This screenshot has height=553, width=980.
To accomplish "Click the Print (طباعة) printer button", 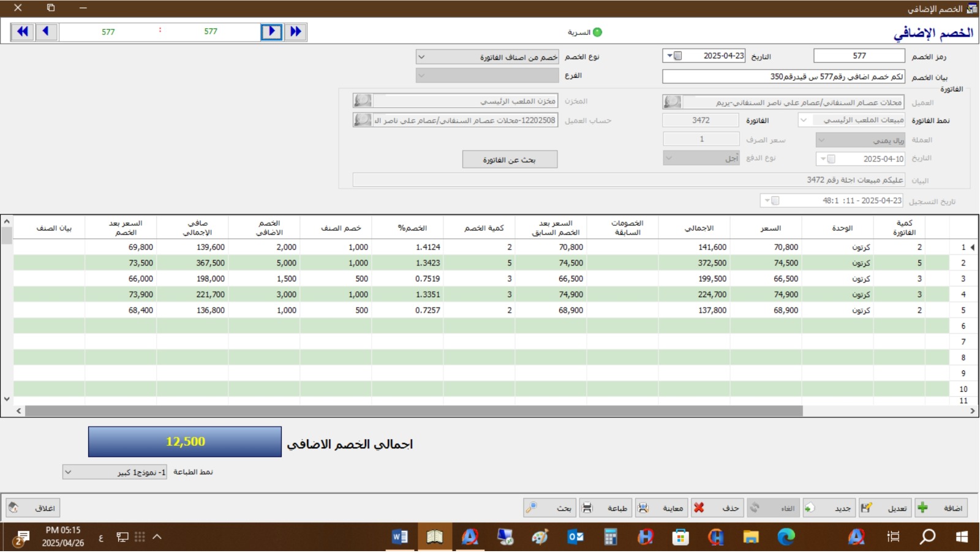I will click(x=606, y=508).
